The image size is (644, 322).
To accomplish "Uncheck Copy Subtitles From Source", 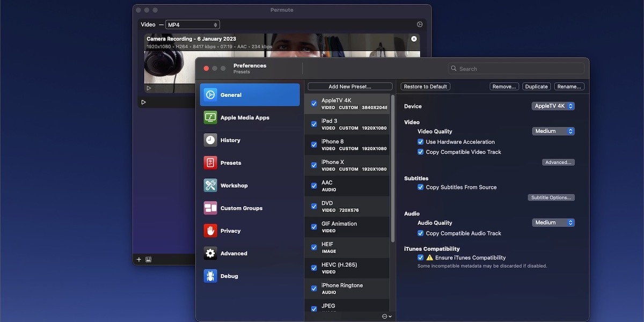I will click(421, 187).
